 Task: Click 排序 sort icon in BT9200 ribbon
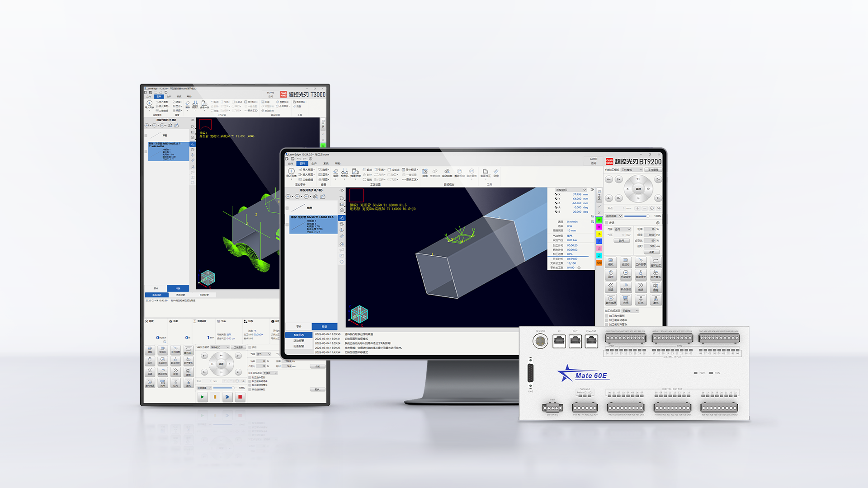(425, 173)
